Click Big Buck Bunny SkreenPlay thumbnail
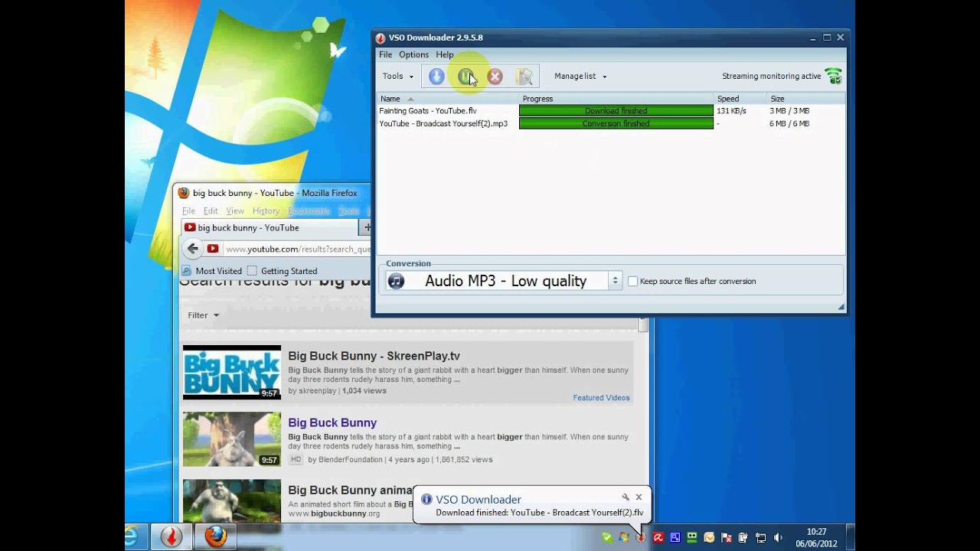 [x=232, y=373]
